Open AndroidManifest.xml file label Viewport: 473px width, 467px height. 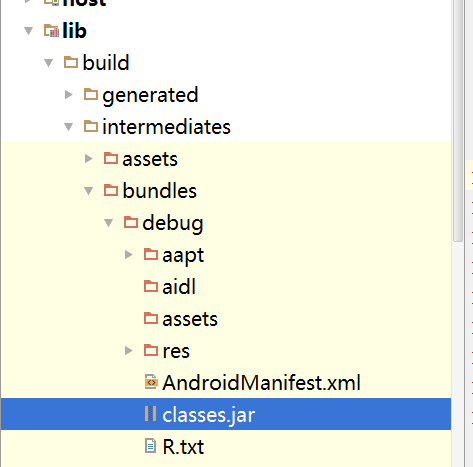click(x=262, y=383)
